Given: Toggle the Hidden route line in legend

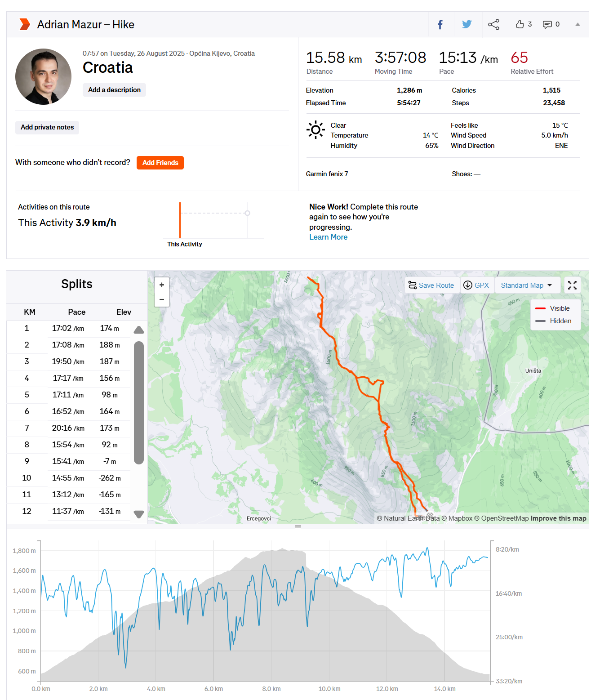Looking at the screenshot, I should tap(541, 321).
